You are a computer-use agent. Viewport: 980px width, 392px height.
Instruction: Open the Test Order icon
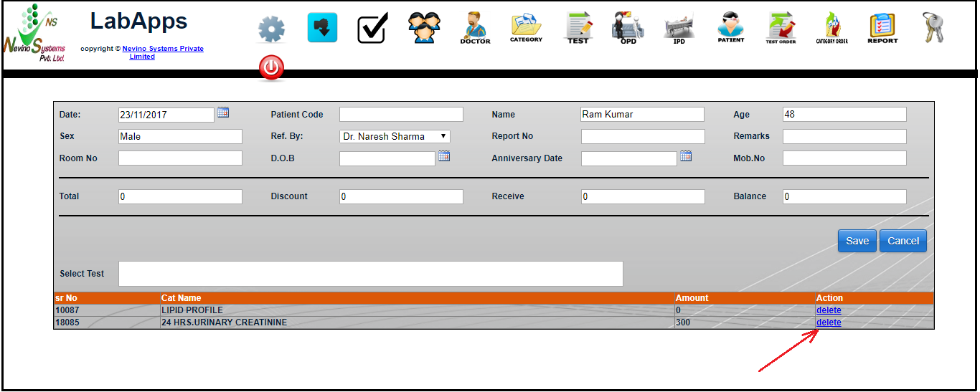781,28
